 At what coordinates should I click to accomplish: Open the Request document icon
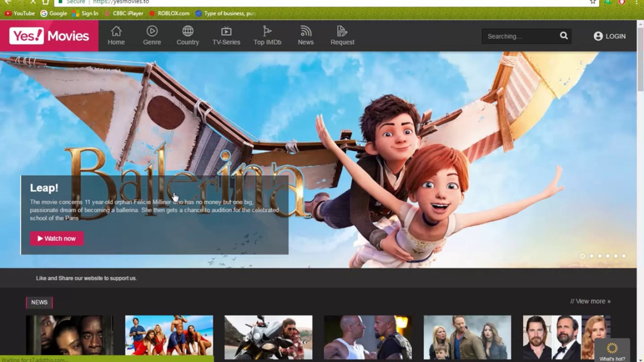(x=342, y=31)
